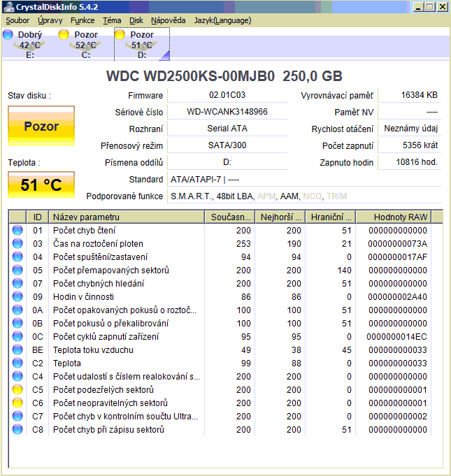Click the yellow warning orb for attribute C6

(17, 403)
